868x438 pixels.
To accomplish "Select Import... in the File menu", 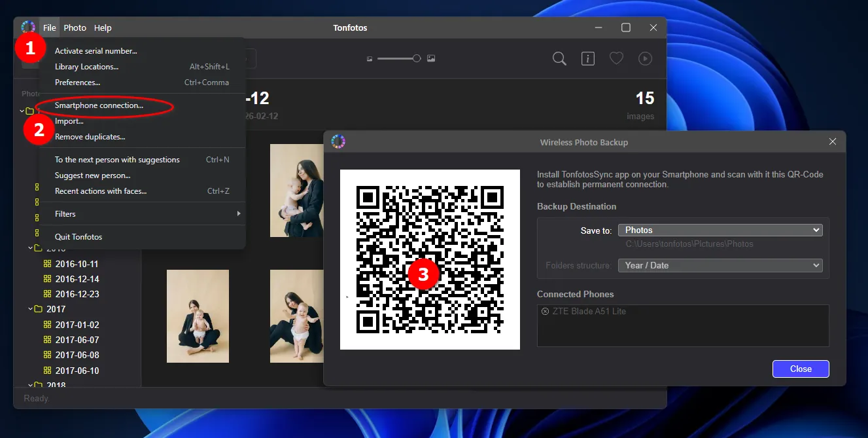I will pyautogui.click(x=142, y=121).
